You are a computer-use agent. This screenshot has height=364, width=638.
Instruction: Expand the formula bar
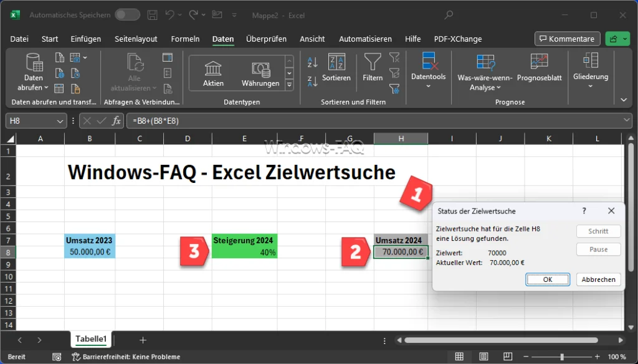(x=627, y=120)
